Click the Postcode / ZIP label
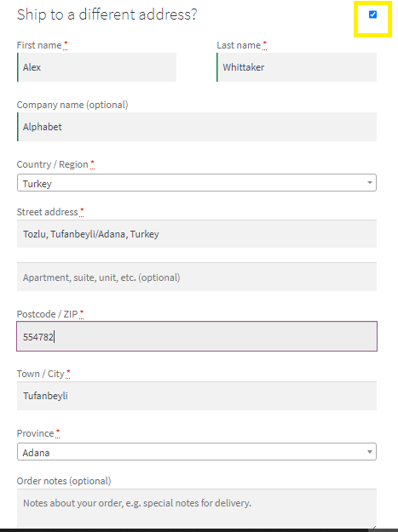Image resolution: width=398 pixels, height=532 pixels. tap(47, 314)
